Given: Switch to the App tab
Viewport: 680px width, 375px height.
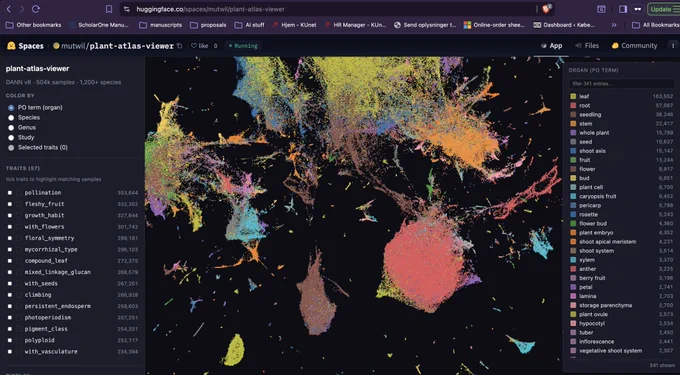Looking at the screenshot, I should pyautogui.click(x=551, y=46).
